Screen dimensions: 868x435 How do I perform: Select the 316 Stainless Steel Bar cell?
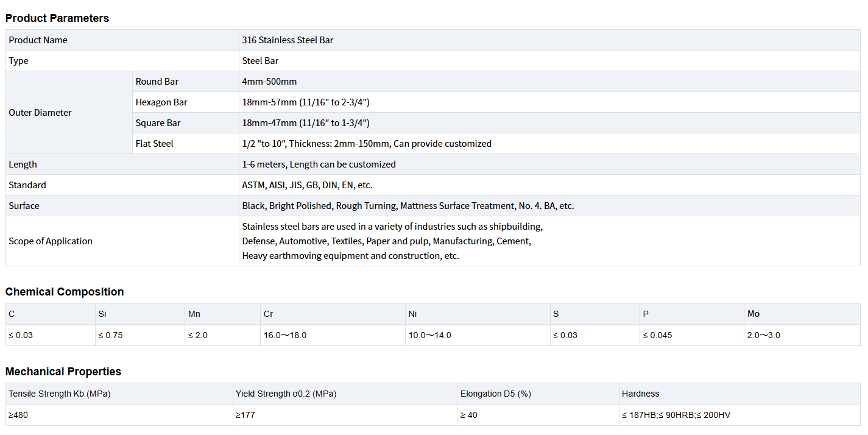point(288,40)
